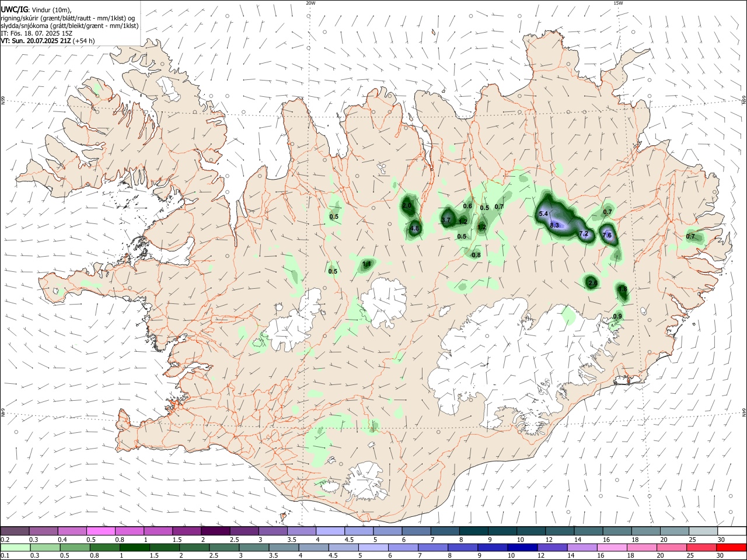The width and height of the screenshot is (747, 560).
Task: Click the dusky plum legend swatch between 0.2 and 0.3
Action: [16, 531]
